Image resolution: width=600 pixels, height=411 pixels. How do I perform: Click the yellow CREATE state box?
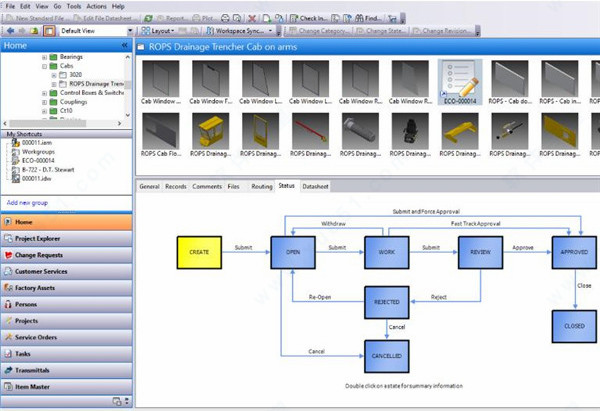tap(199, 252)
